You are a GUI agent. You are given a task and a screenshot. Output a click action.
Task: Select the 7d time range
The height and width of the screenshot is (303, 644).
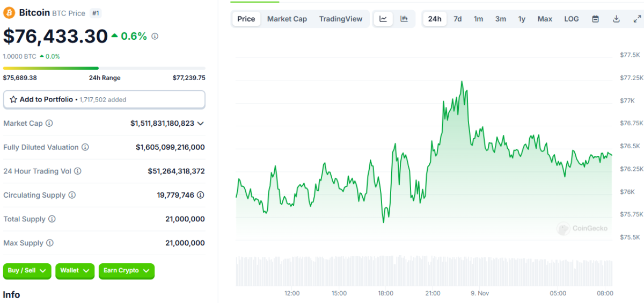coord(457,19)
